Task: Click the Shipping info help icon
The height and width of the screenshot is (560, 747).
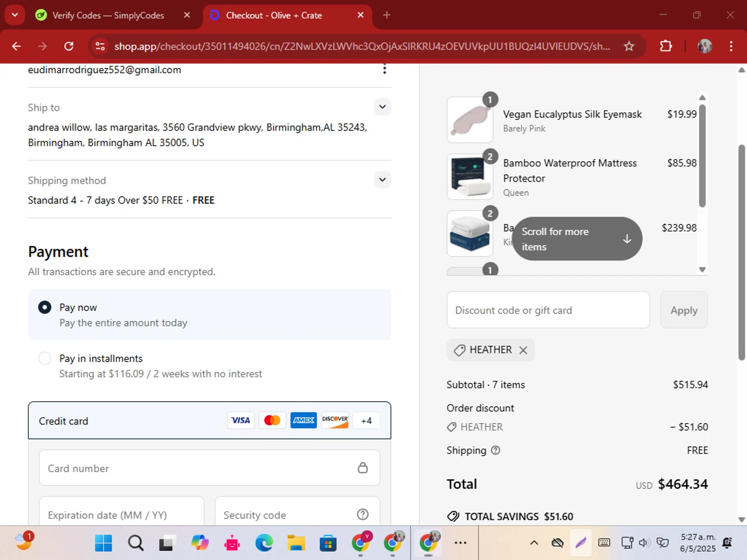Action: click(496, 450)
